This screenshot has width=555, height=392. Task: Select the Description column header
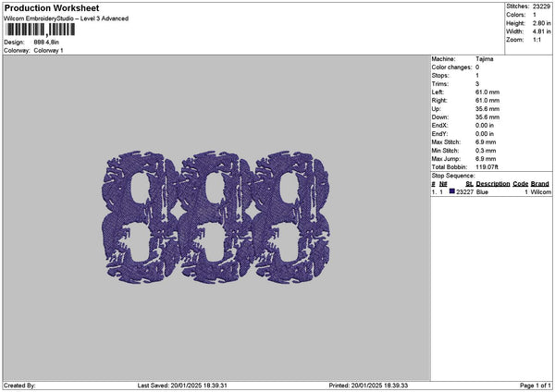pyautogui.click(x=493, y=184)
